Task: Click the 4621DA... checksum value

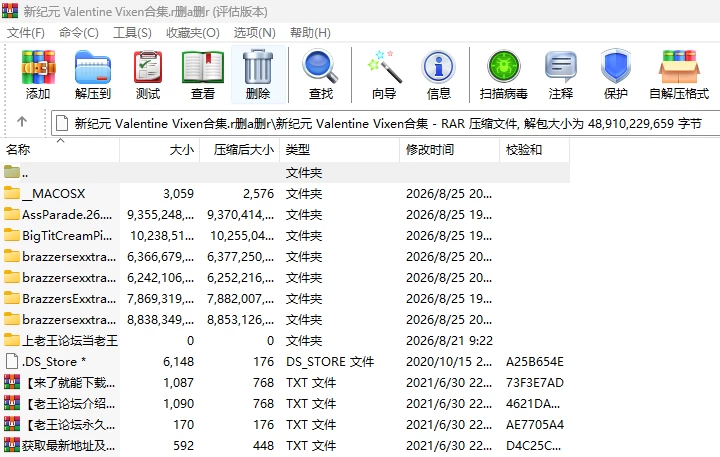Action: [533, 404]
